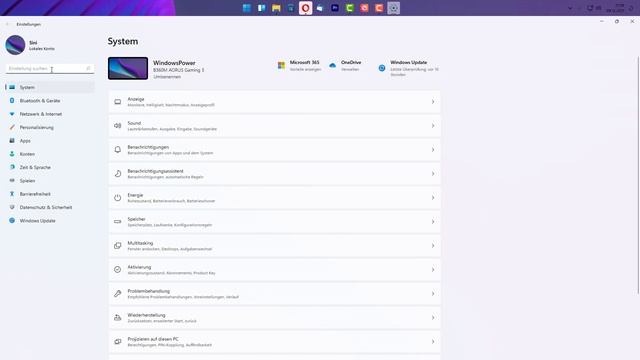Show hidden tray icons chevron

(x=570, y=8)
